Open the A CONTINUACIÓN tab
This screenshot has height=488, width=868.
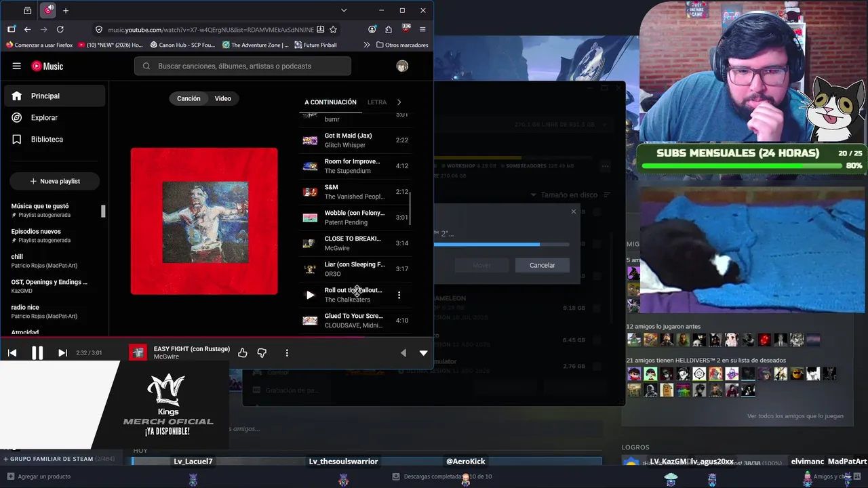pyautogui.click(x=330, y=102)
